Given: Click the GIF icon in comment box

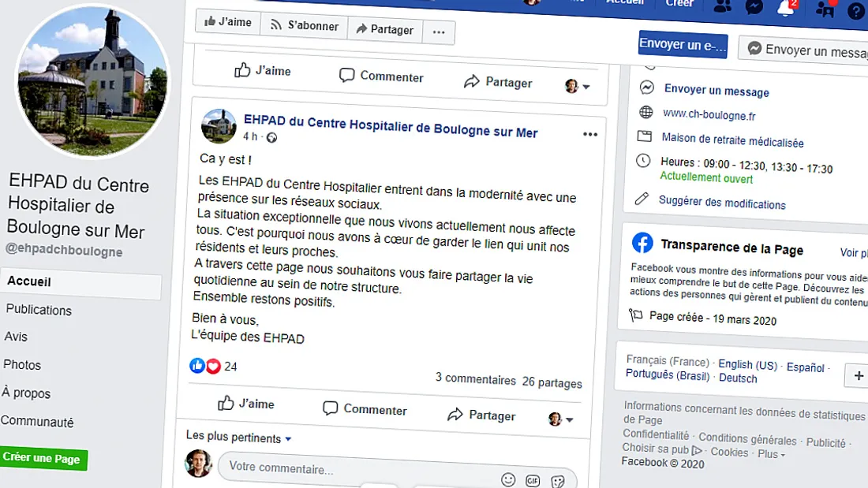Looking at the screenshot, I should click(x=533, y=481).
